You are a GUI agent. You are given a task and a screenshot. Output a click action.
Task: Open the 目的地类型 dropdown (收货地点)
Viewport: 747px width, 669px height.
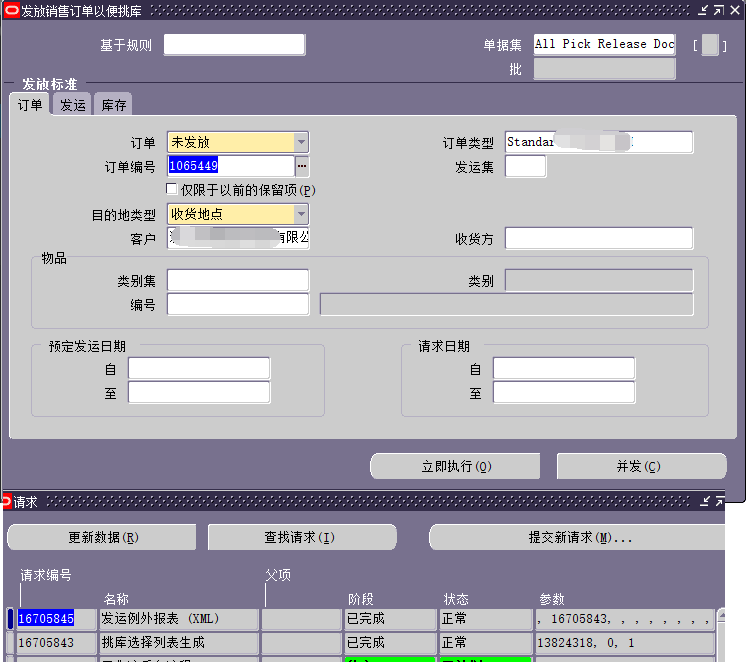tap(301, 215)
